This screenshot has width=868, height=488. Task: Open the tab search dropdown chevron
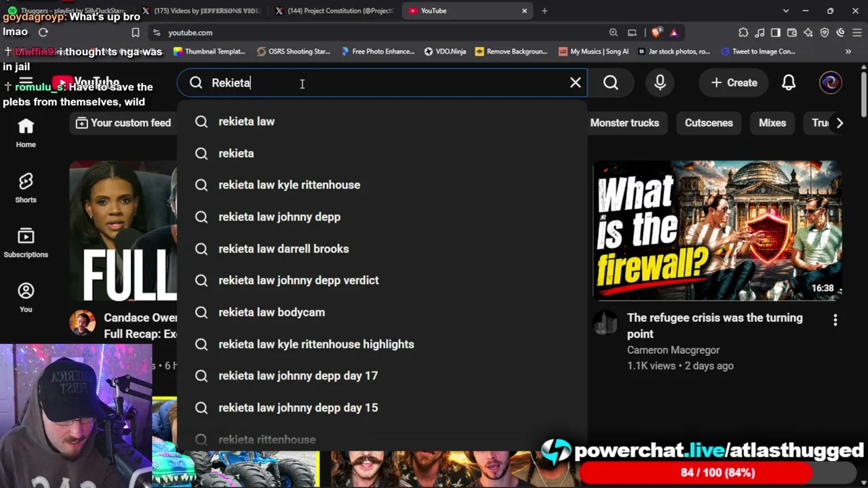pyautogui.click(x=786, y=11)
